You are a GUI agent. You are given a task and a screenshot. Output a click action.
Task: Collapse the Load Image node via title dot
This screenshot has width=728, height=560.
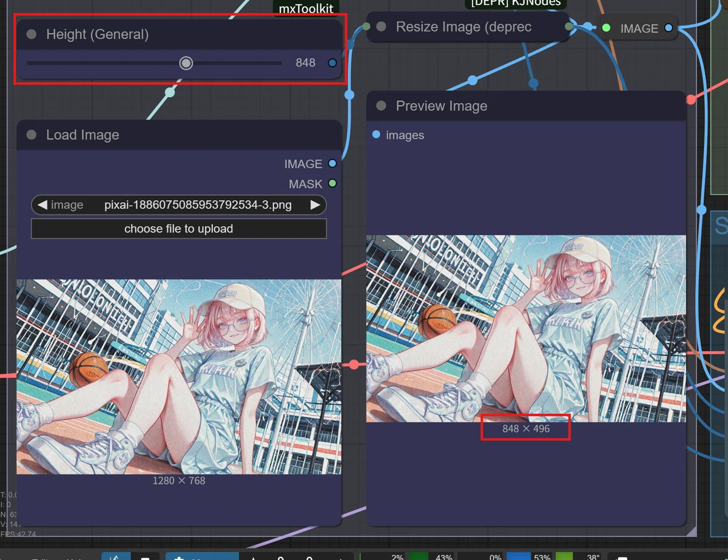[x=32, y=135]
